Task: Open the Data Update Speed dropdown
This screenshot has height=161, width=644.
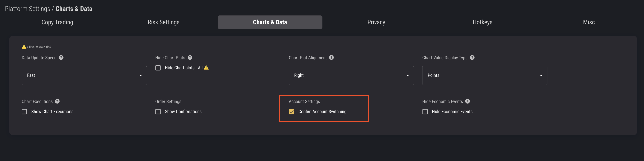Action: tap(84, 75)
